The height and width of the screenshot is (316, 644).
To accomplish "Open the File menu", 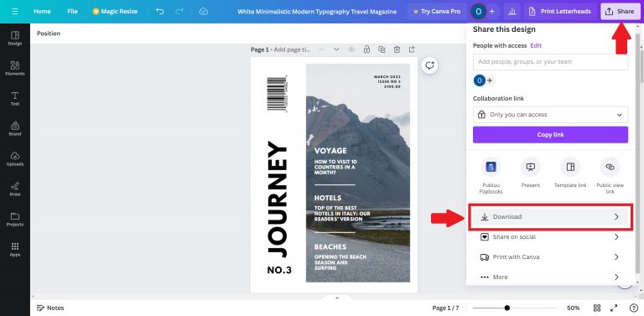I will (x=72, y=12).
